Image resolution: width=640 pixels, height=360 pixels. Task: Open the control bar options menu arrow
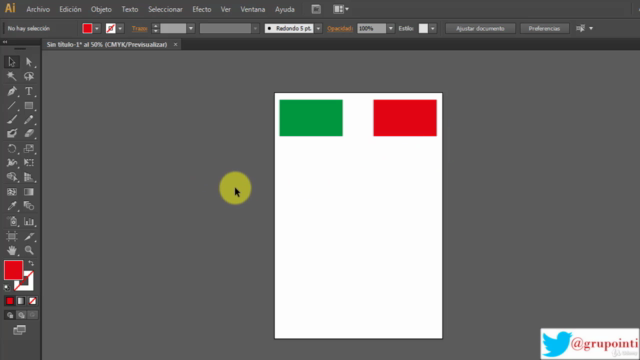(591, 29)
